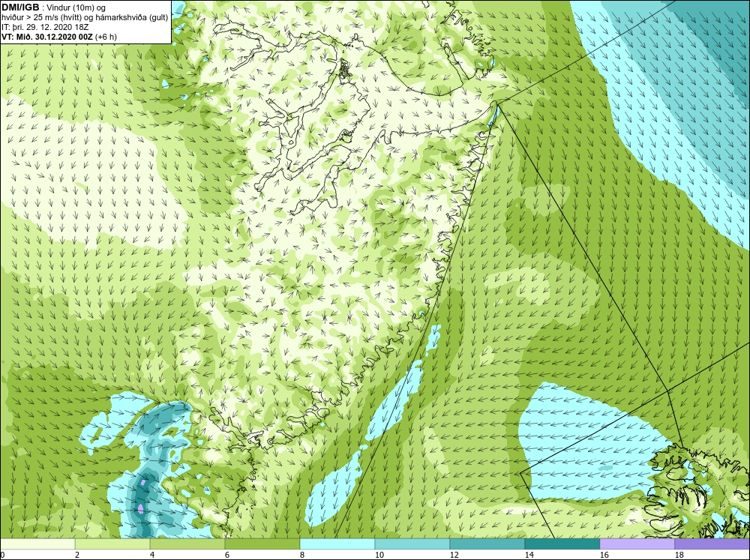The height and width of the screenshot is (560, 750).
Task: Click the medium green 4–6 legend swatch
Action: [187, 544]
